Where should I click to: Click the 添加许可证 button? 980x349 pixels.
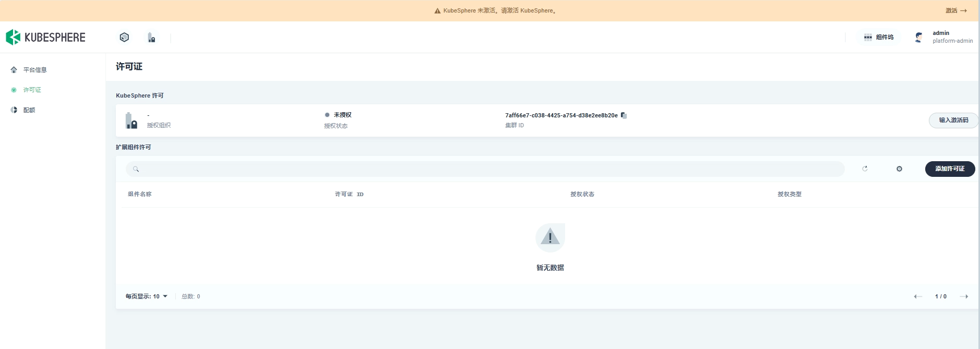coord(949,169)
